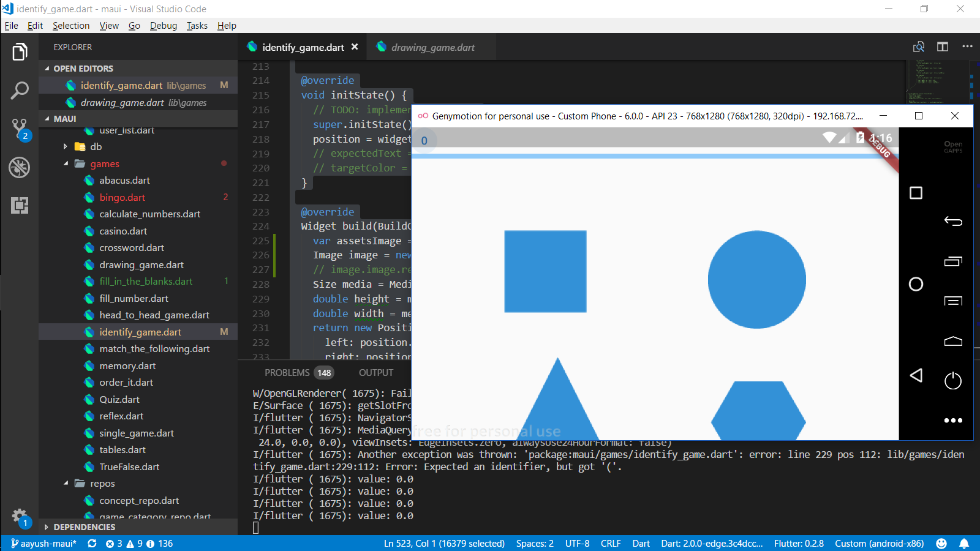Click the Flutter: 0.2.8 status bar item
The image size is (980, 551).
pyautogui.click(x=799, y=543)
